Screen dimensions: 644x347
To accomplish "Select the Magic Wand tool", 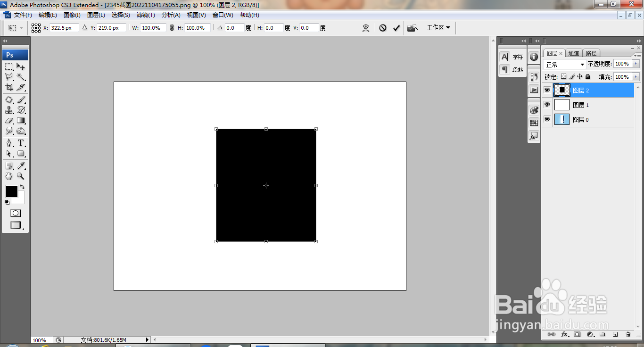I will 21,77.
